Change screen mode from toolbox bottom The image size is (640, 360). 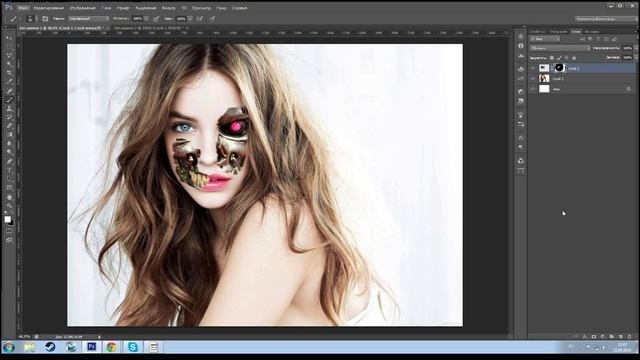(9, 241)
